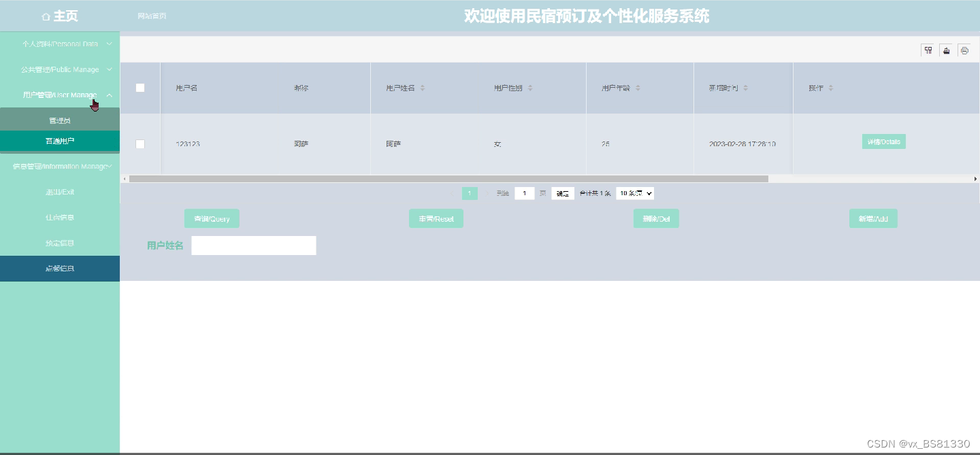
Task: Open the column filter icon in table toolbar
Action: click(x=928, y=50)
